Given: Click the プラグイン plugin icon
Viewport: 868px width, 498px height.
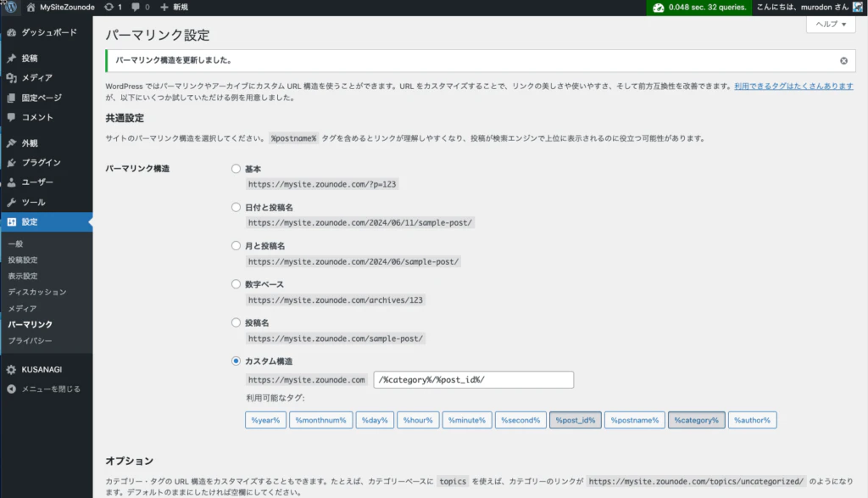Looking at the screenshot, I should click(12, 163).
